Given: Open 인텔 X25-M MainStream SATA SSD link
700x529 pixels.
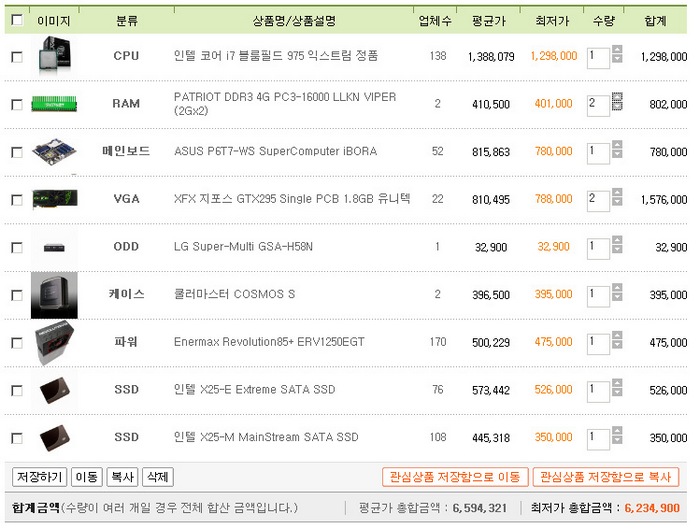Looking at the screenshot, I should coord(266,437).
